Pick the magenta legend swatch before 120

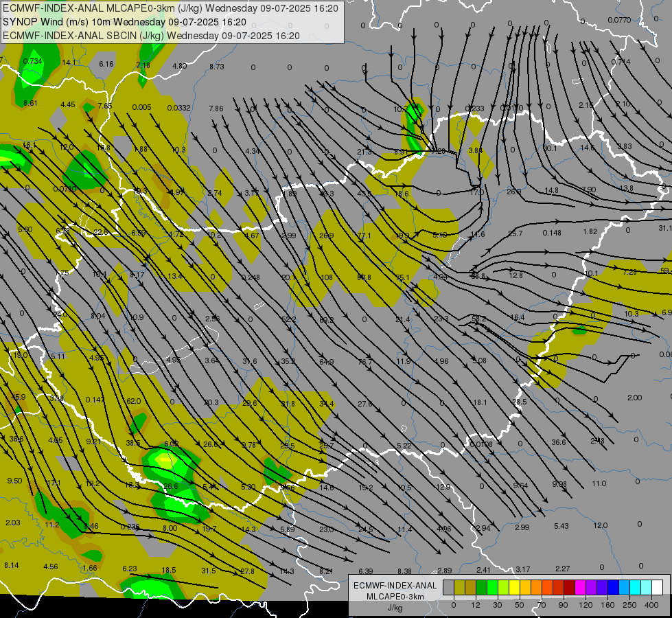(581, 587)
